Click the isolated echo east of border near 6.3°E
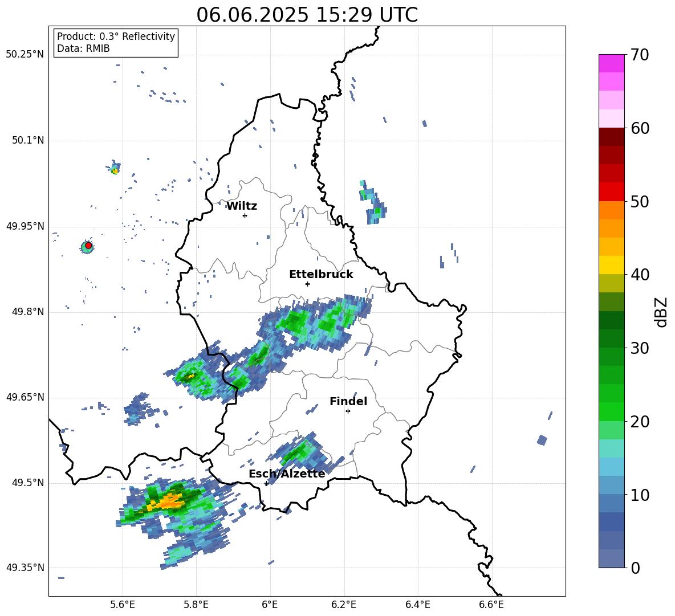 pyautogui.click(x=373, y=202)
